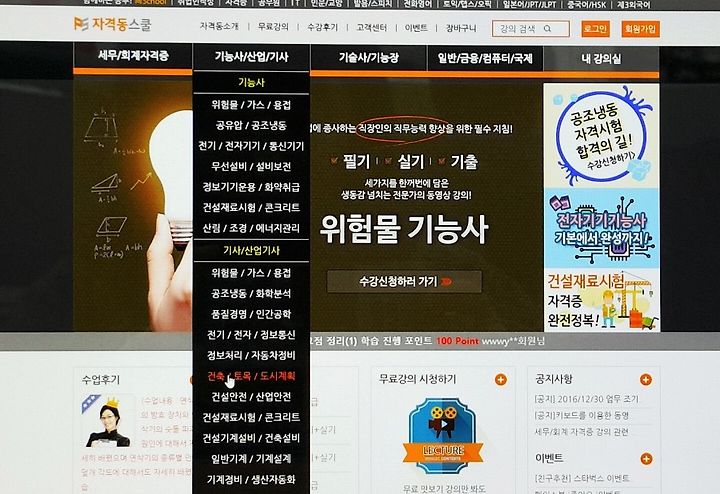Open the 스타벅스 이벤트 link
Viewport: 720px width, 494px height.
(582, 478)
